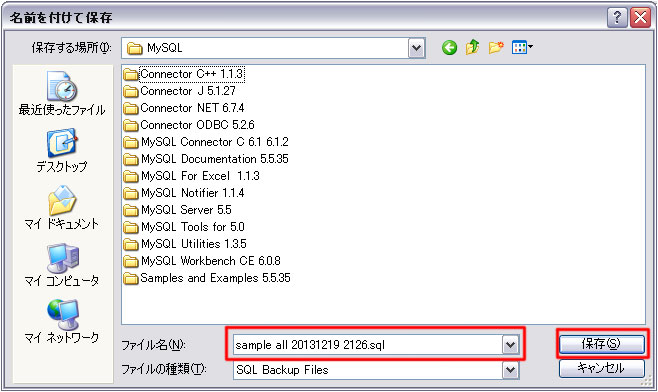The image size is (658, 392).
Task: Select the Connector ODBC 5.2.6 folder
Action: click(x=189, y=125)
